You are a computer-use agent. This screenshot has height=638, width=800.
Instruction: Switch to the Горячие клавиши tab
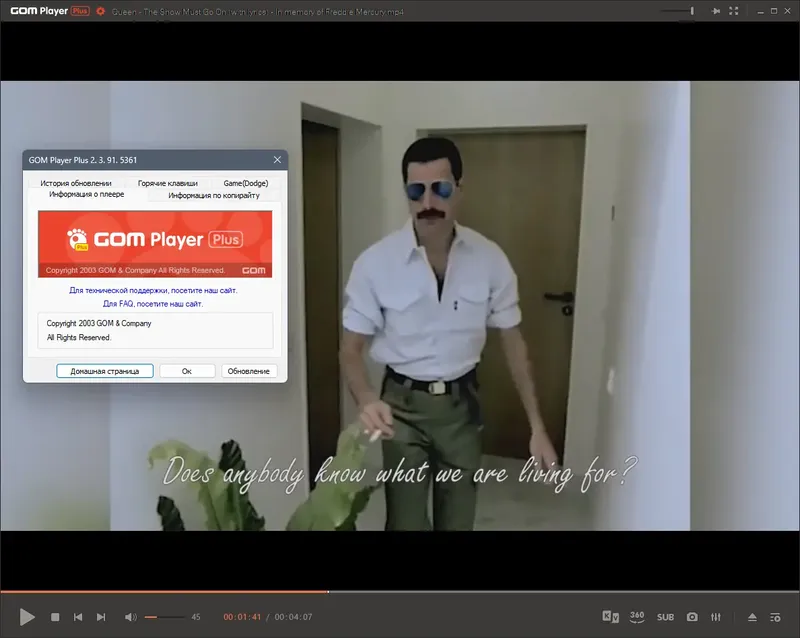pos(166,182)
